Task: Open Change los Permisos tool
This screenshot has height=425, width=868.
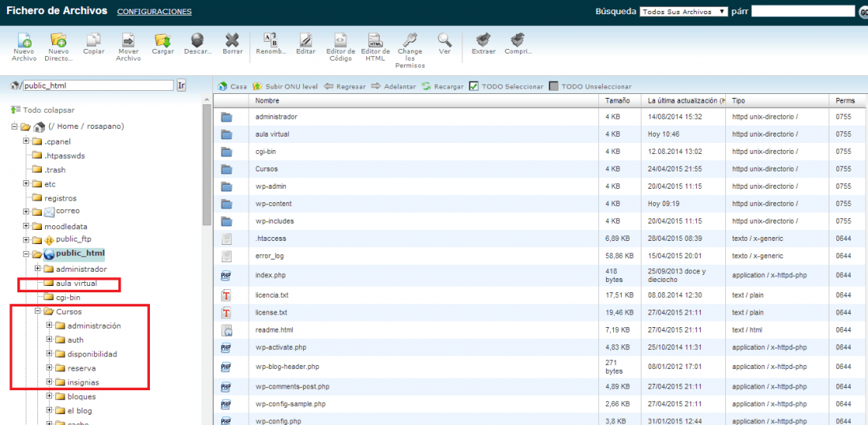Action: tap(410, 40)
